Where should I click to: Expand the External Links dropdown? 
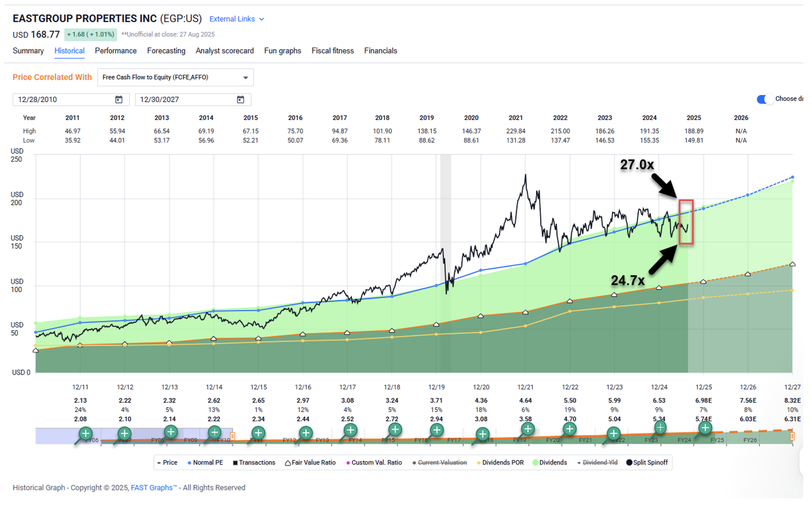point(237,19)
